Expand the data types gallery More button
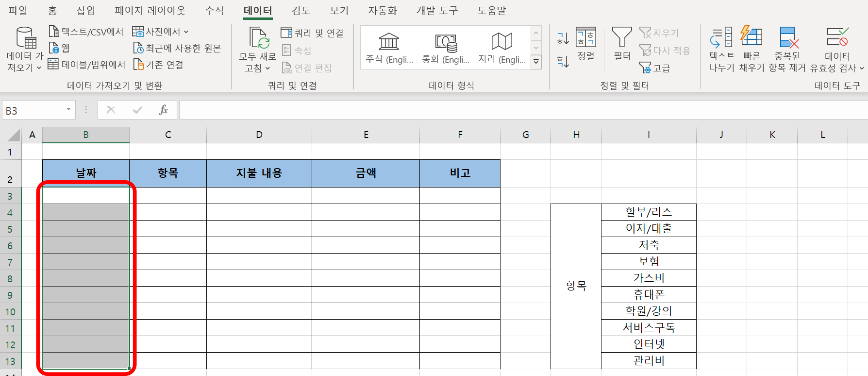Image resolution: width=868 pixels, height=376 pixels. pyautogui.click(x=536, y=62)
